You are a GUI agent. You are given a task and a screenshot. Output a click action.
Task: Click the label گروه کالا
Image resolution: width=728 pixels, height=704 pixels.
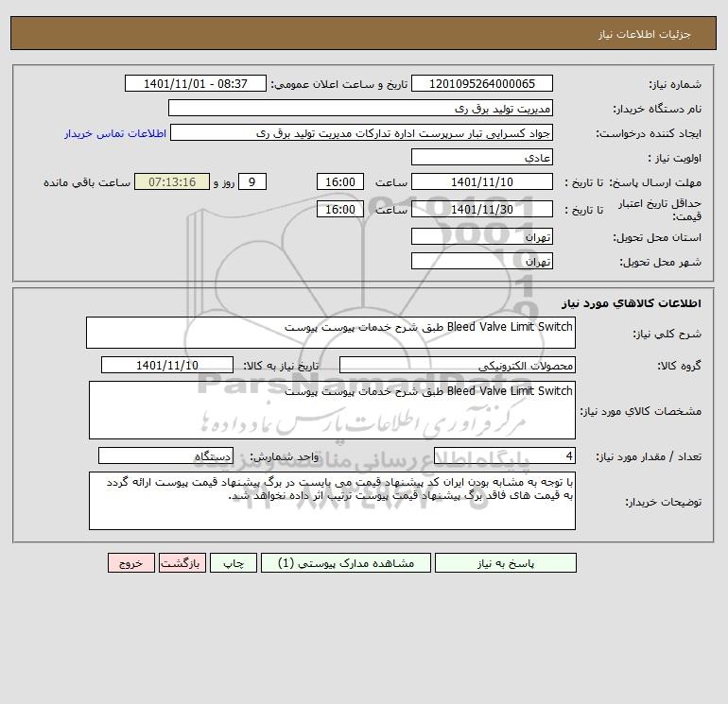[679, 366]
